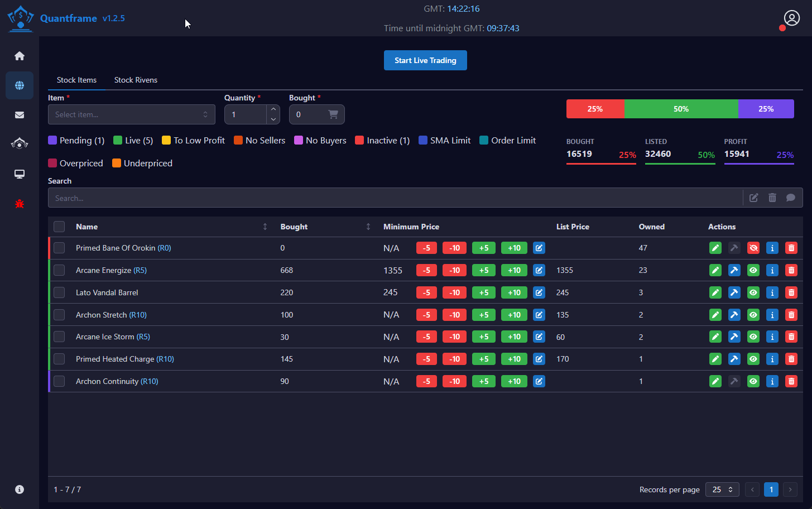This screenshot has height=509, width=812.
Task: Toggle visibility eye for Arcane Energize
Action: (x=753, y=270)
